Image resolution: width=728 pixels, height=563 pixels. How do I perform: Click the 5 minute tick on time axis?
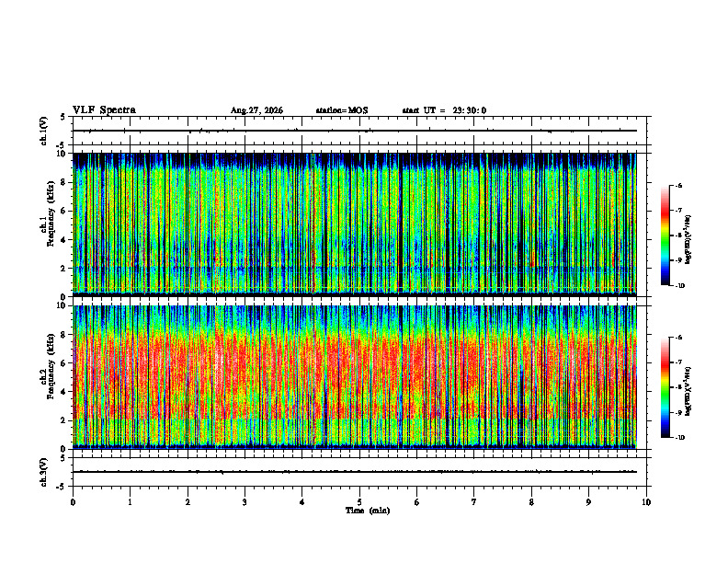359,502
